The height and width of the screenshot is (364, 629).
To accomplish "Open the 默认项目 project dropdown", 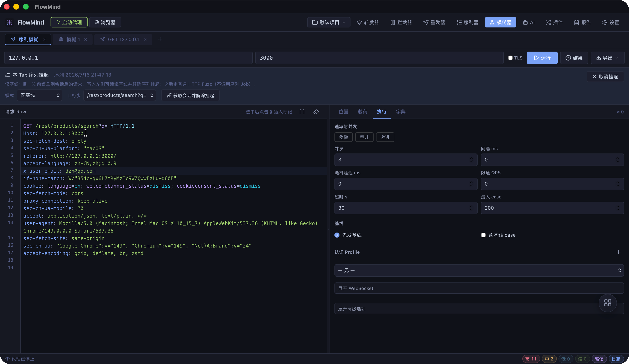I will [x=328, y=22].
